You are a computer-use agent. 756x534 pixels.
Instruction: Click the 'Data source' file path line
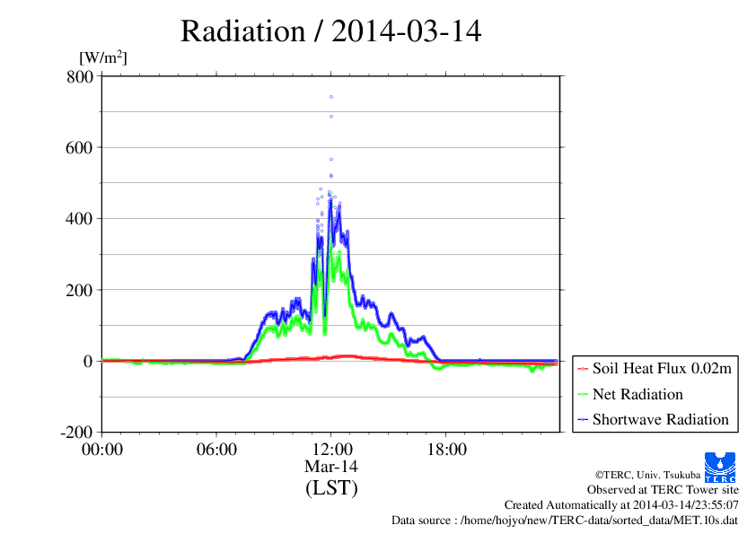click(565, 521)
